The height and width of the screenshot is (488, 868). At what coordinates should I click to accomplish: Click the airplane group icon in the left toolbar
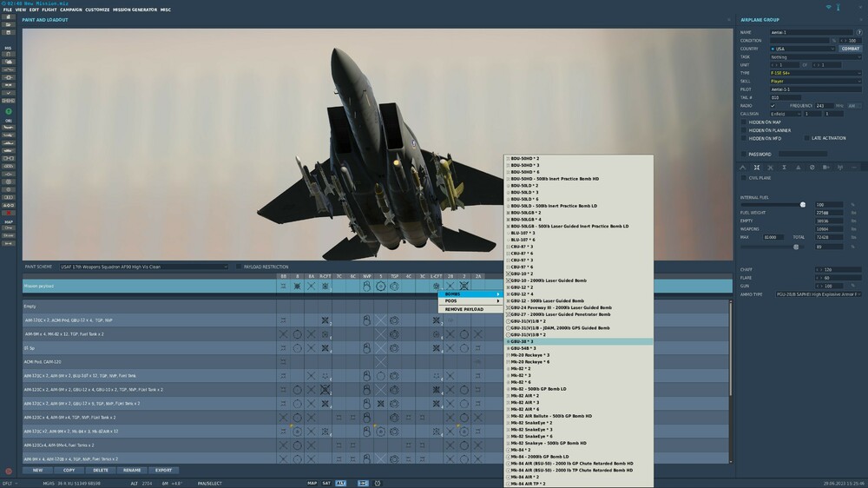pyautogui.click(x=9, y=128)
